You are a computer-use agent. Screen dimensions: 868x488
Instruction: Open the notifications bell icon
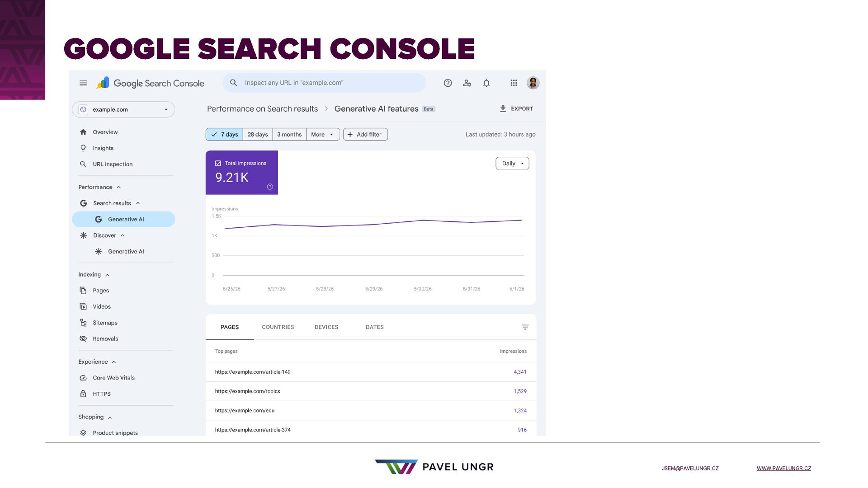486,83
